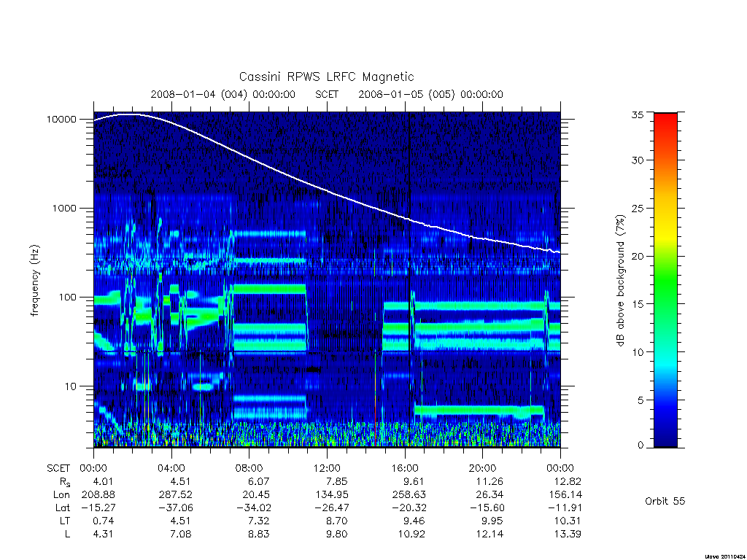The height and width of the screenshot is (560, 747).
Task: Click the 'frequency (Hz)' axis label
Action: tap(35, 280)
